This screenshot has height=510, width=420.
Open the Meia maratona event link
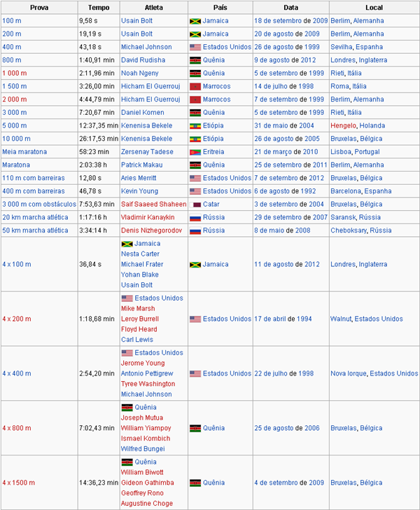click(24, 152)
